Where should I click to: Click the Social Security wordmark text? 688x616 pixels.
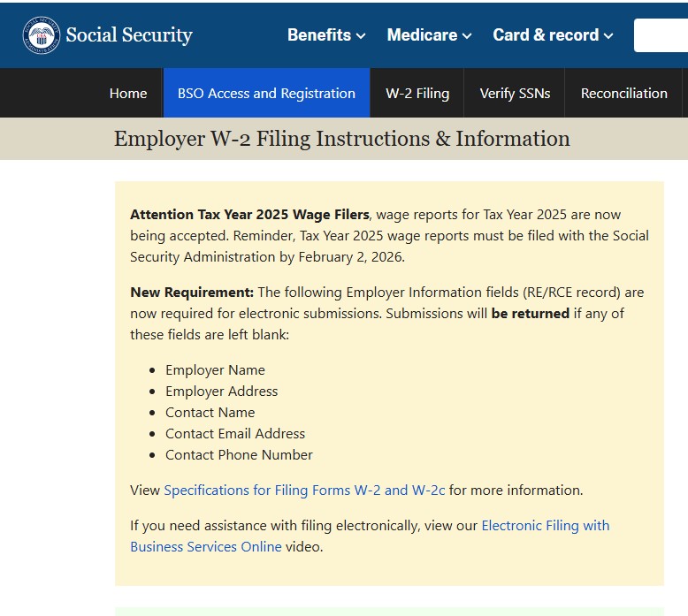click(x=129, y=35)
